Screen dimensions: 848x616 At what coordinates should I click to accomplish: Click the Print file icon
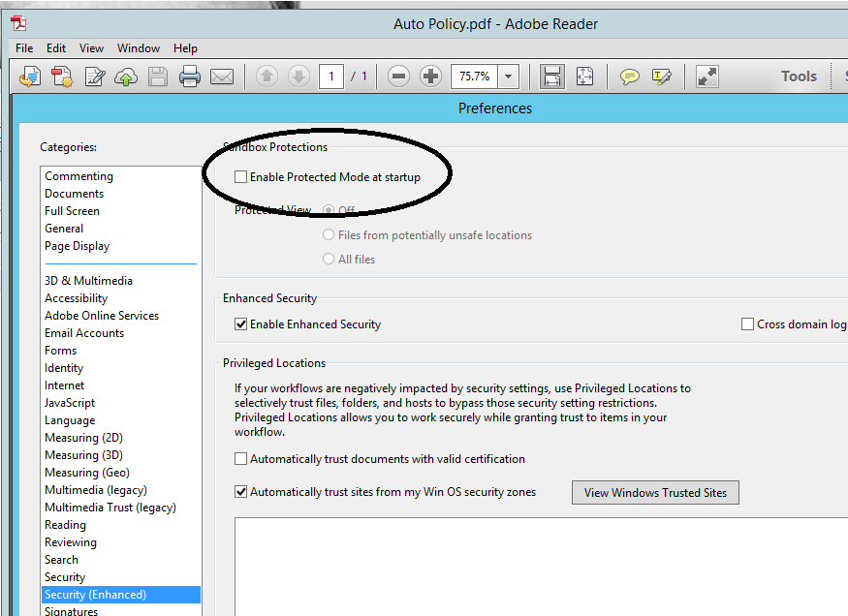click(x=189, y=77)
